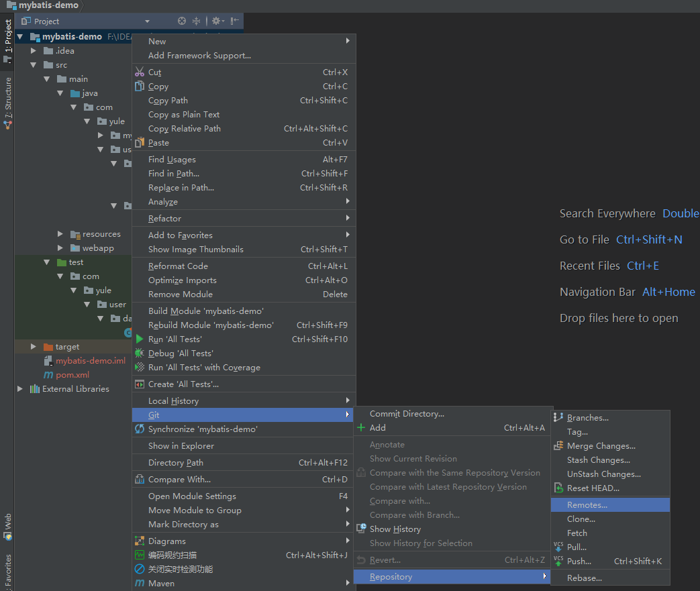Click the Synchronize 'mybatis-demo' refresh icon
This screenshot has width=700, height=591.
[140, 429]
